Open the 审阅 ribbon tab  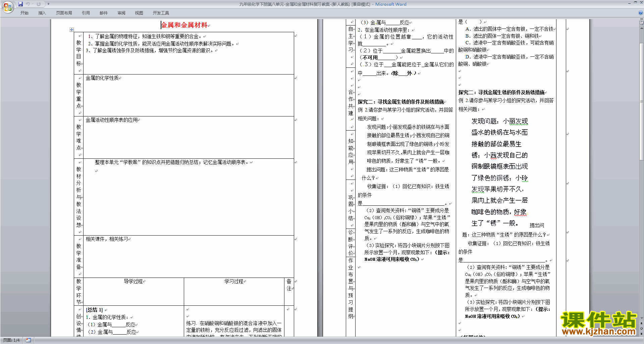click(121, 13)
